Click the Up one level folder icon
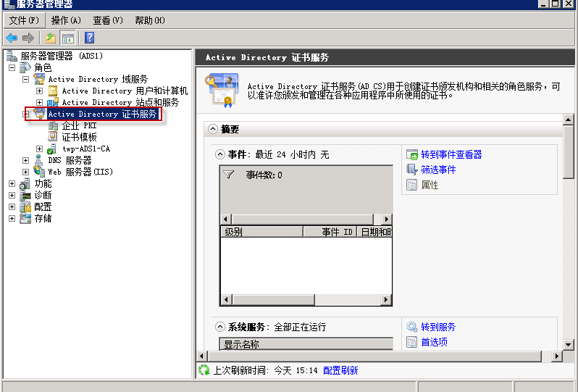This screenshot has height=392, width=578. [x=51, y=38]
